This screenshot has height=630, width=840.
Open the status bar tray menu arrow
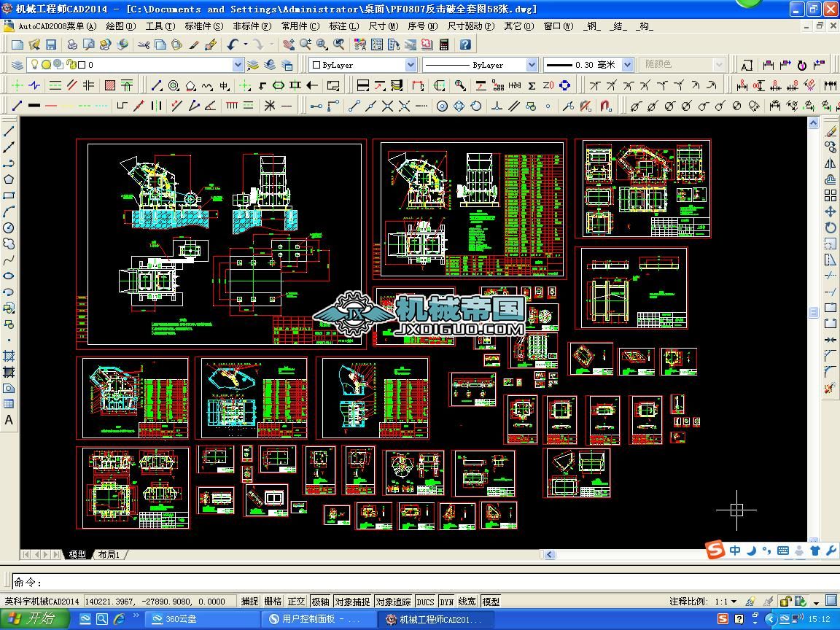pos(816,603)
